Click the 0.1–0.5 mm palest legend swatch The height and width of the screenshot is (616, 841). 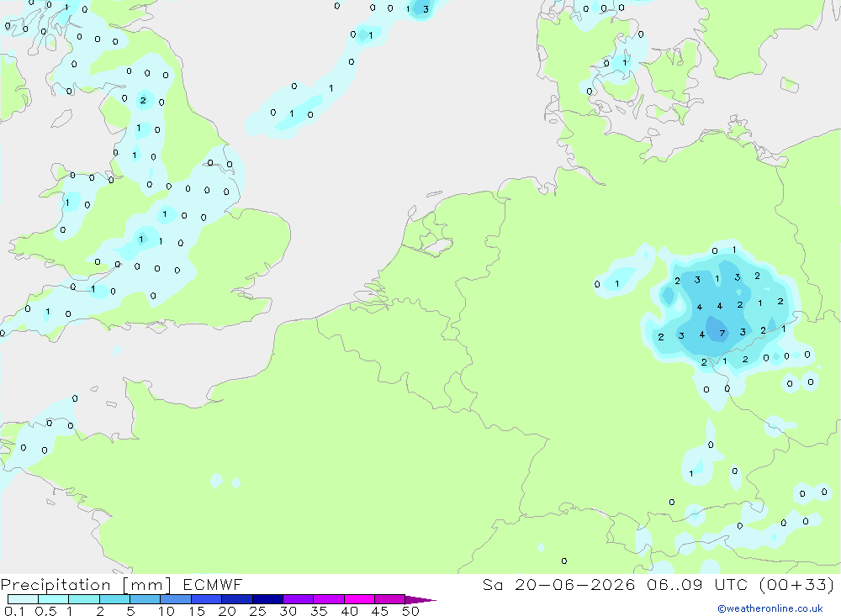(23, 599)
